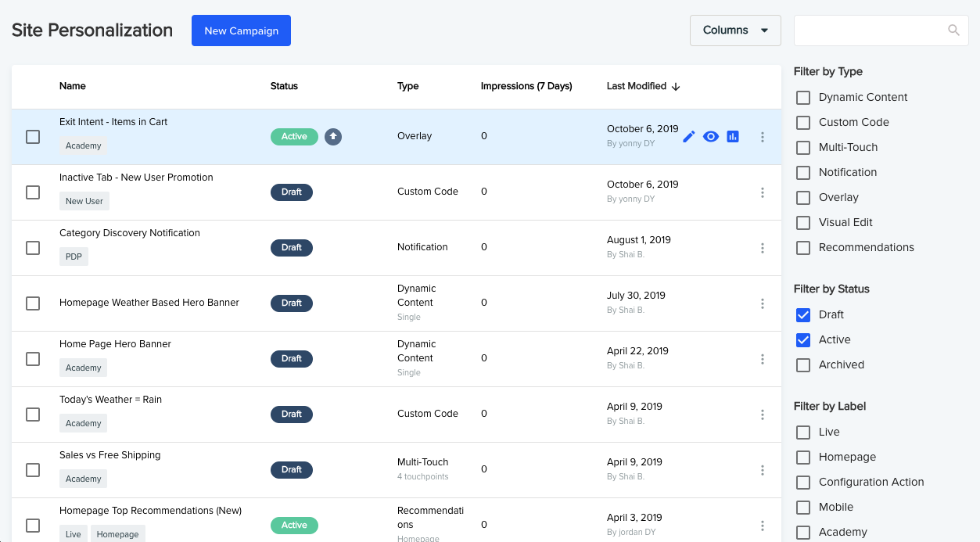
Task: Sort by the Status column header
Action: tap(284, 86)
